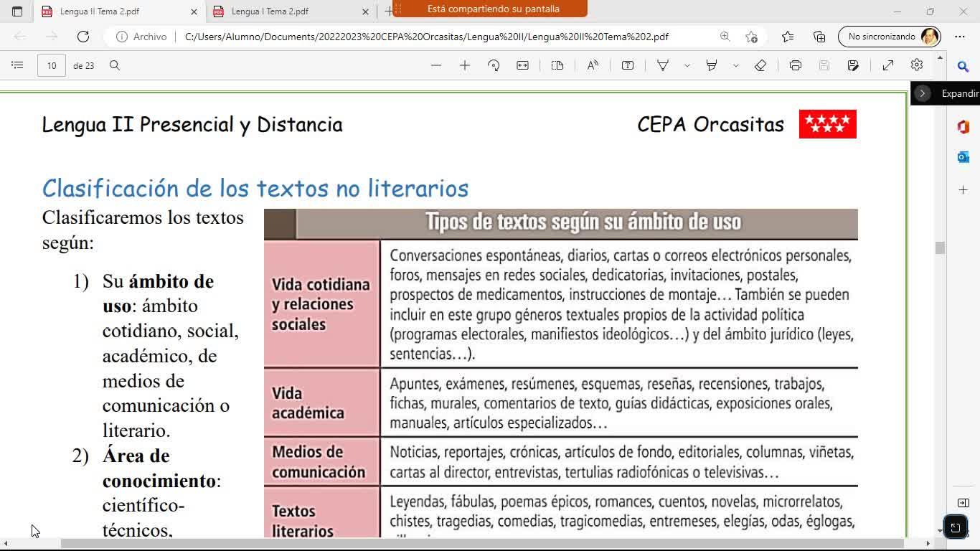
Task: Select the Add text tool
Action: (628, 65)
